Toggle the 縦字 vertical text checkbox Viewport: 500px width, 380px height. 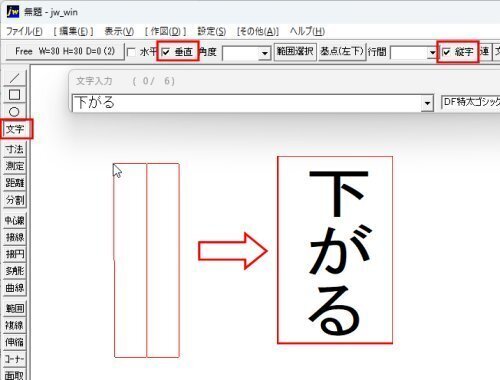pyautogui.click(x=446, y=52)
